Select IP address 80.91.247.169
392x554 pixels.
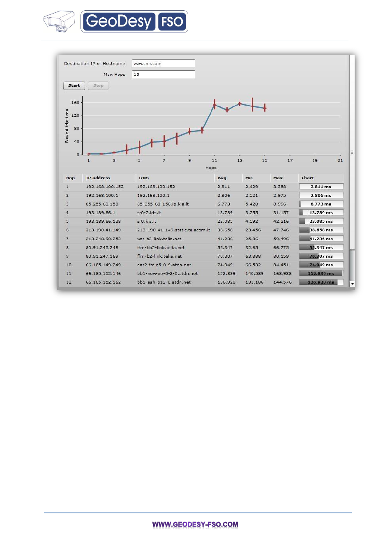pyautogui.click(x=102, y=256)
